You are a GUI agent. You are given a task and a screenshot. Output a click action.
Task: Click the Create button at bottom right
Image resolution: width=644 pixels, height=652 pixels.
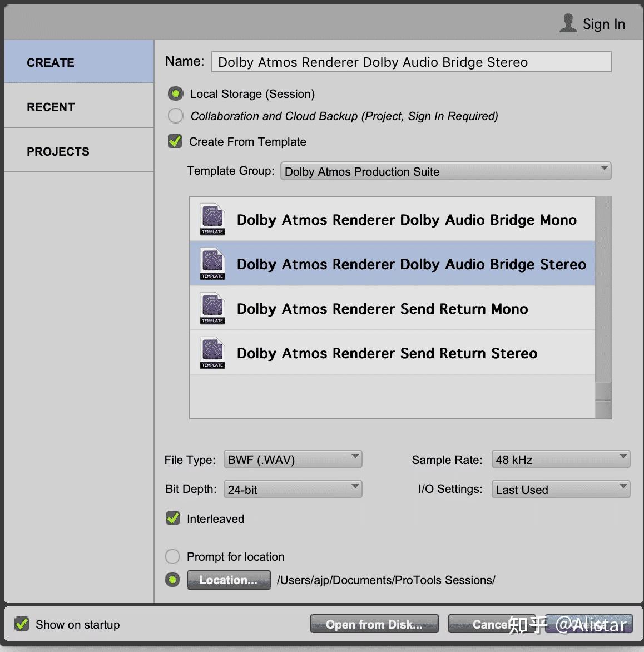589,624
